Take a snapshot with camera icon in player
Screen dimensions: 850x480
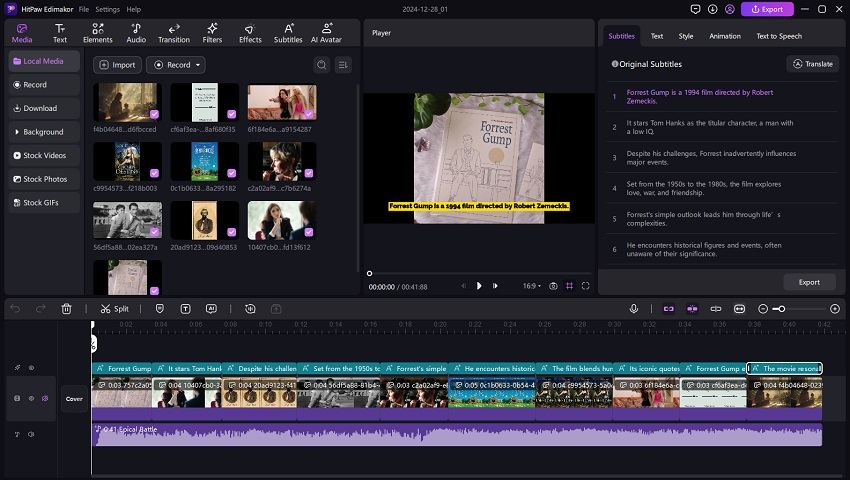(x=553, y=286)
